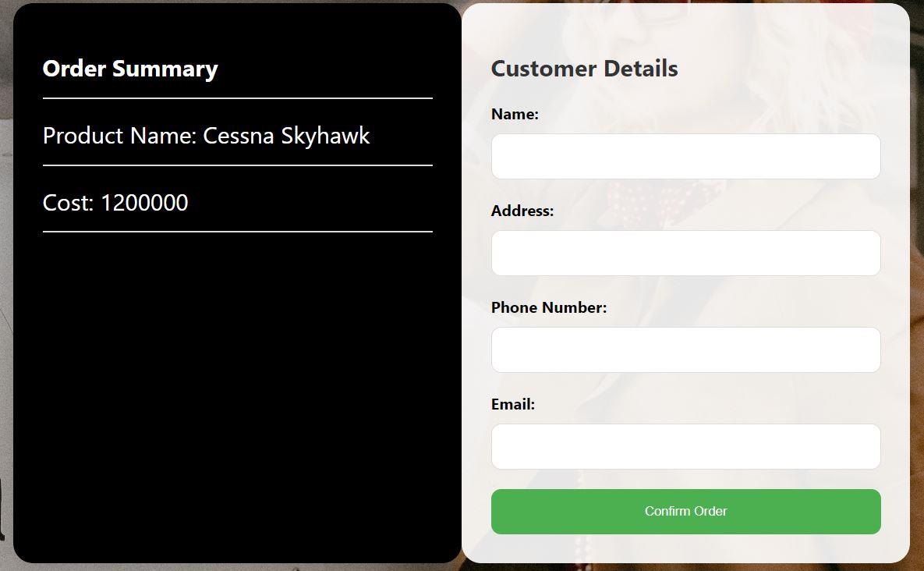Select the 'Cessna Skyhawk' product value
The image size is (924, 571).
coord(286,136)
